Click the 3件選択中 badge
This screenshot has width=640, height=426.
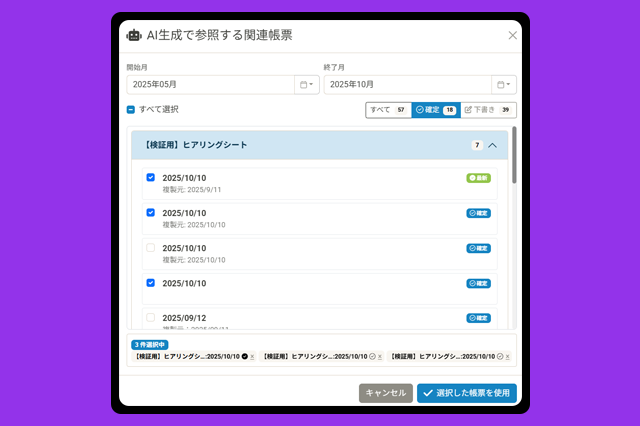coord(150,345)
